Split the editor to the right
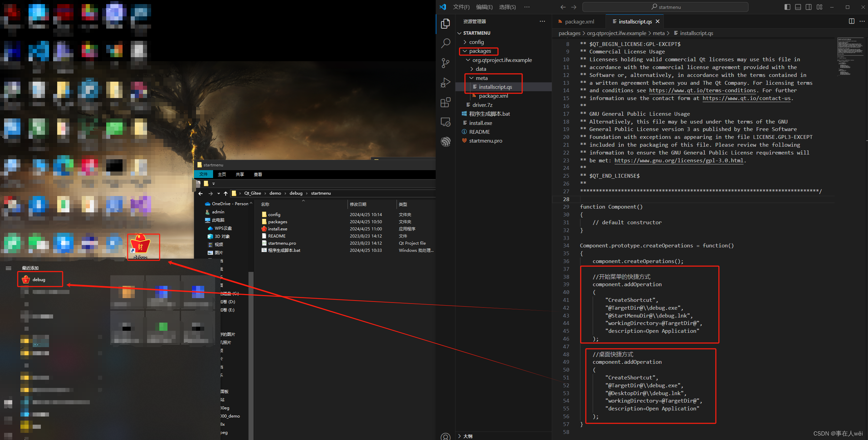868x440 pixels. click(x=852, y=21)
